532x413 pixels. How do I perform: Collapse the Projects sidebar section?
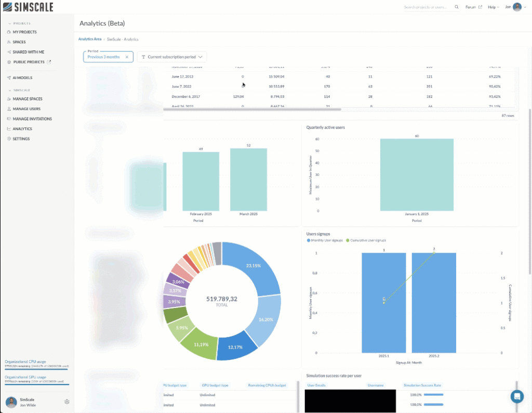tap(9, 23)
